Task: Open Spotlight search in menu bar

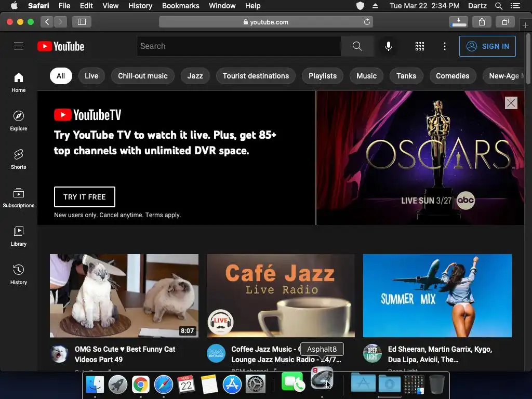Action: [498, 6]
